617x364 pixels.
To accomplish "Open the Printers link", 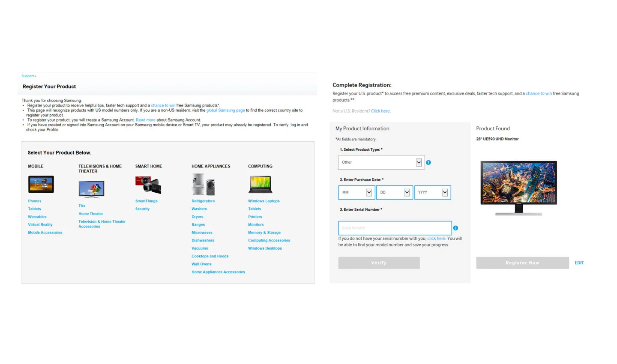I will coord(255,217).
